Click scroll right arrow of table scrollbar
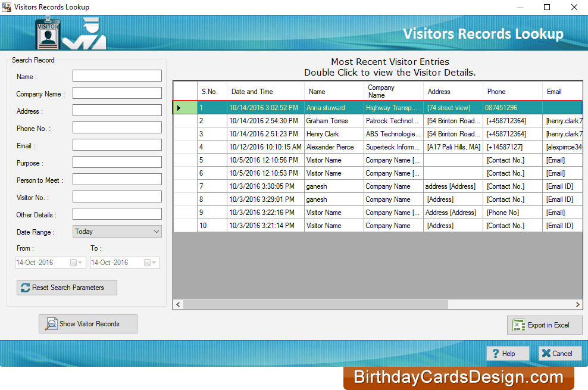 (x=577, y=304)
